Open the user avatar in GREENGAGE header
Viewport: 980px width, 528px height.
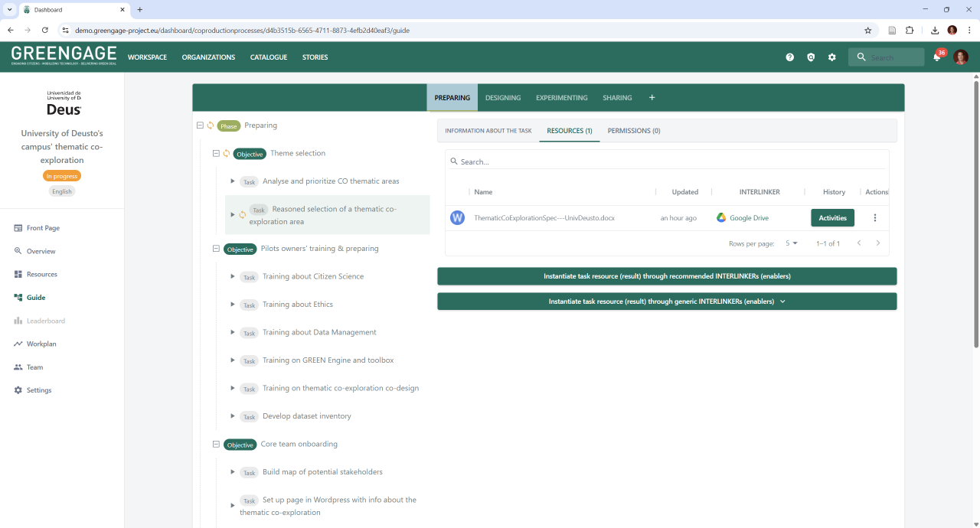[961, 57]
